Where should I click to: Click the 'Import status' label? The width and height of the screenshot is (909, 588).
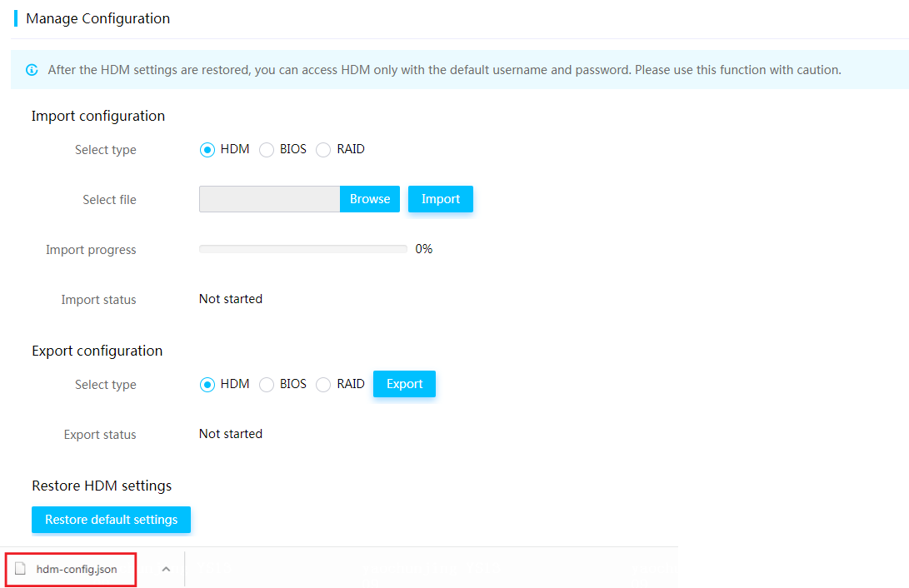98,300
